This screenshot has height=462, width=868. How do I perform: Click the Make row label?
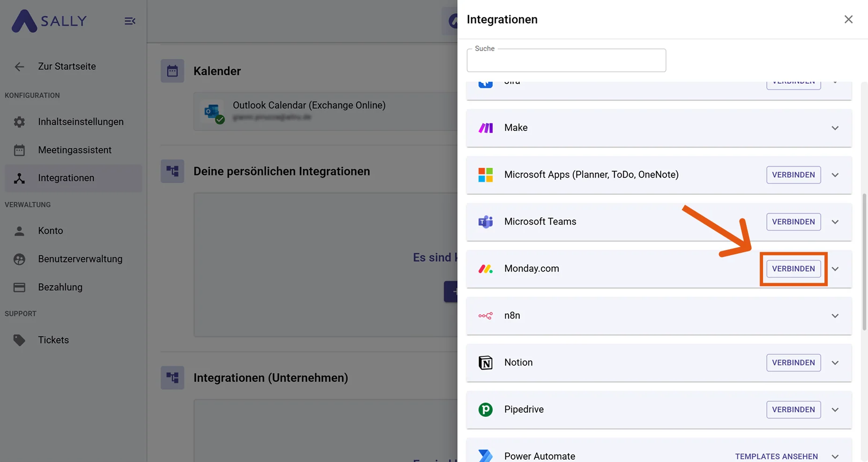point(516,128)
